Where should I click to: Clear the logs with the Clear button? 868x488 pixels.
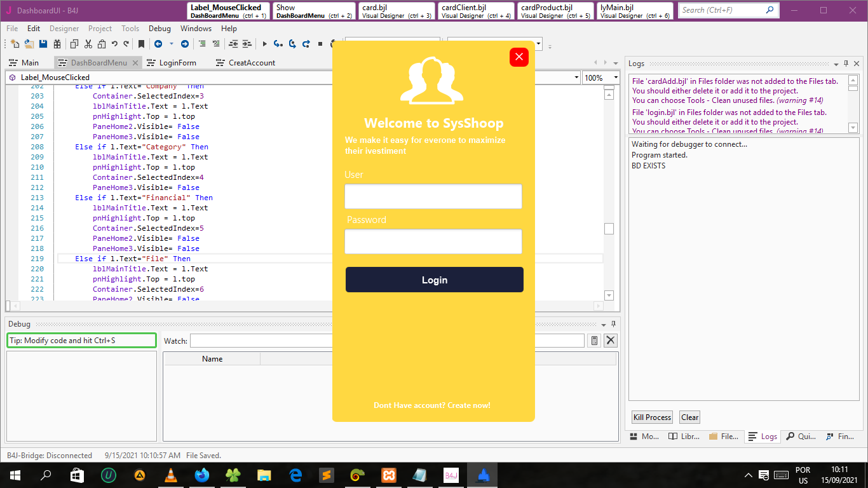coord(689,417)
